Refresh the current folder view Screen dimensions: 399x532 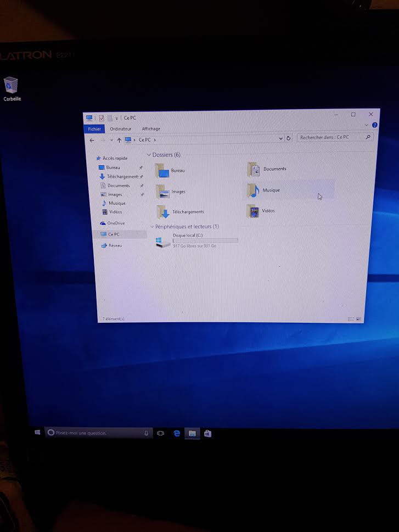[288, 138]
